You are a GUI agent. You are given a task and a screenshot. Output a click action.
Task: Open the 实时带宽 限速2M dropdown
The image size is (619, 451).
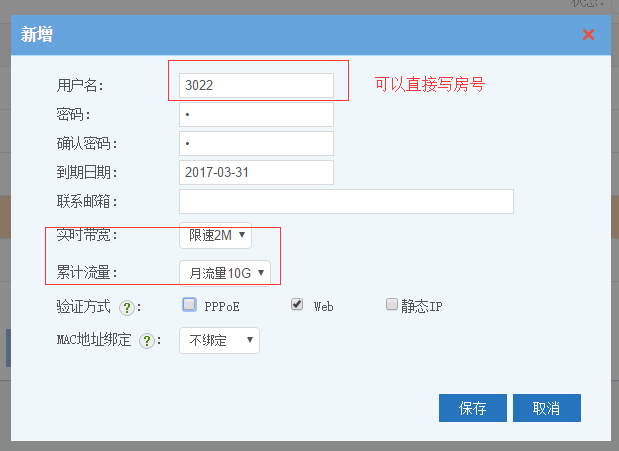pyautogui.click(x=215, y=236)
